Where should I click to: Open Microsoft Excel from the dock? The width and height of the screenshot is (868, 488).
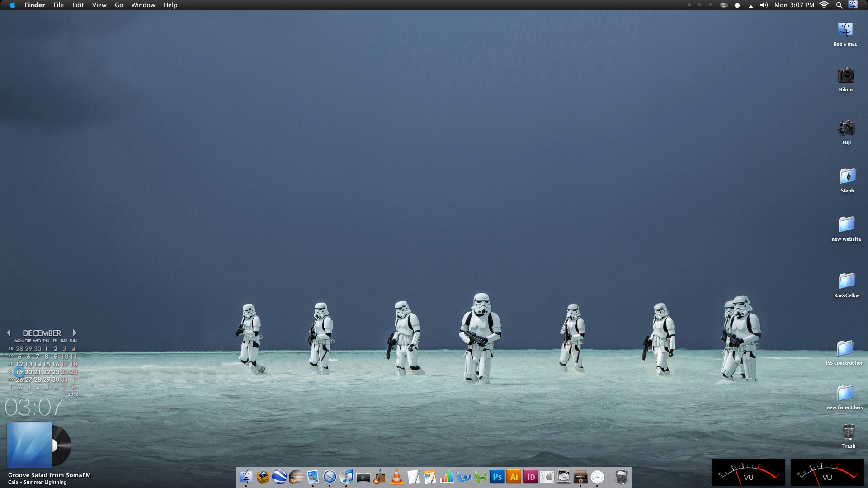480,477
